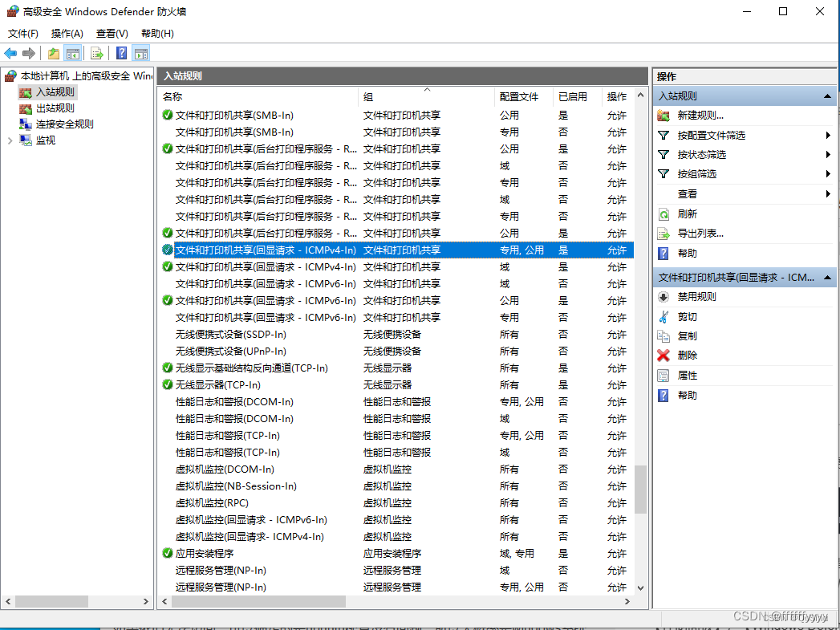This screenshot has height=630, width=840.
Task: Click rules list vertical scrollbar down arrow
Action: pyautogui.click(x=641, y=587)
